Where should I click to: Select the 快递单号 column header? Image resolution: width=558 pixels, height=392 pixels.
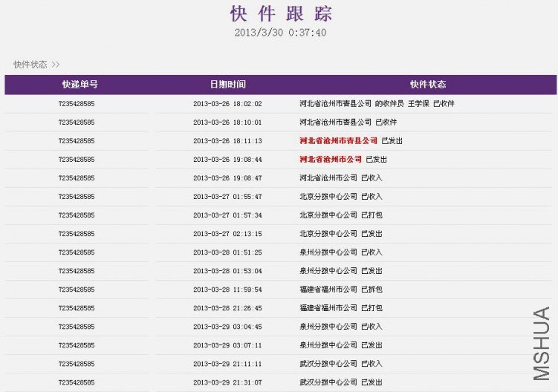pyautogui.click(x=80, y=85)
